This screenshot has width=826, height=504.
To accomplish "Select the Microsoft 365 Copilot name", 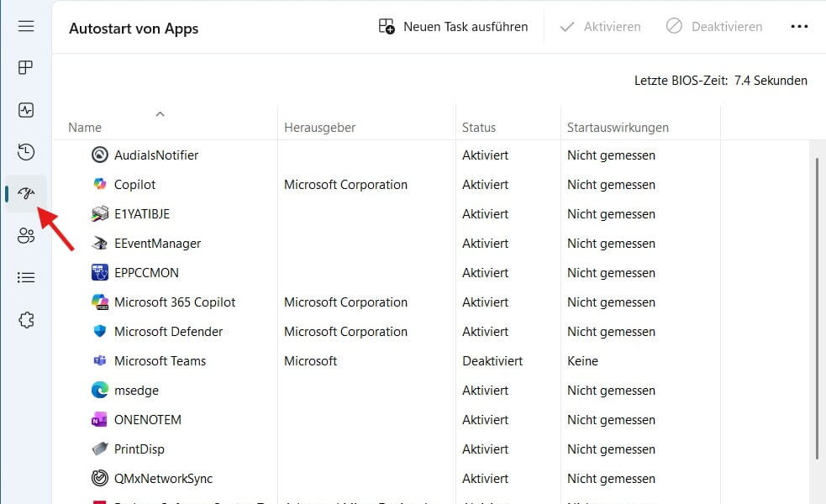I will (x=175, y=302).
